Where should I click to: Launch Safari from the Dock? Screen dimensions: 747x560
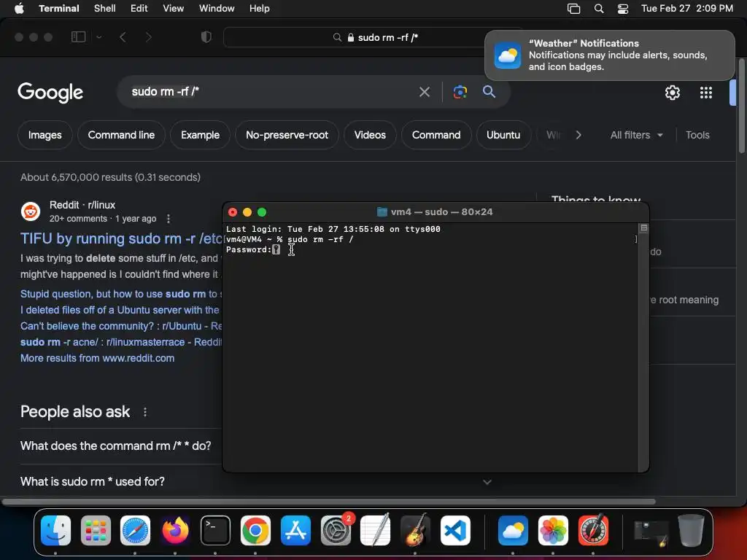pos(135,530)
